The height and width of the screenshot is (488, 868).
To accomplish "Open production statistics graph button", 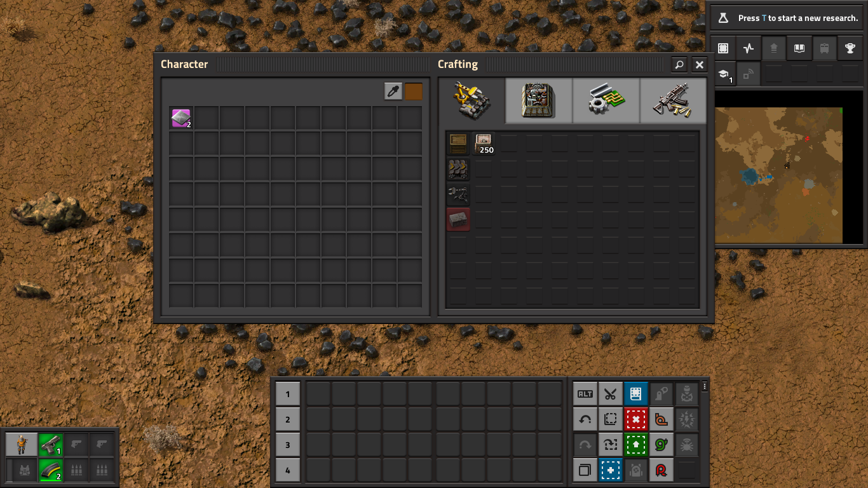I will tap(748, 48).
